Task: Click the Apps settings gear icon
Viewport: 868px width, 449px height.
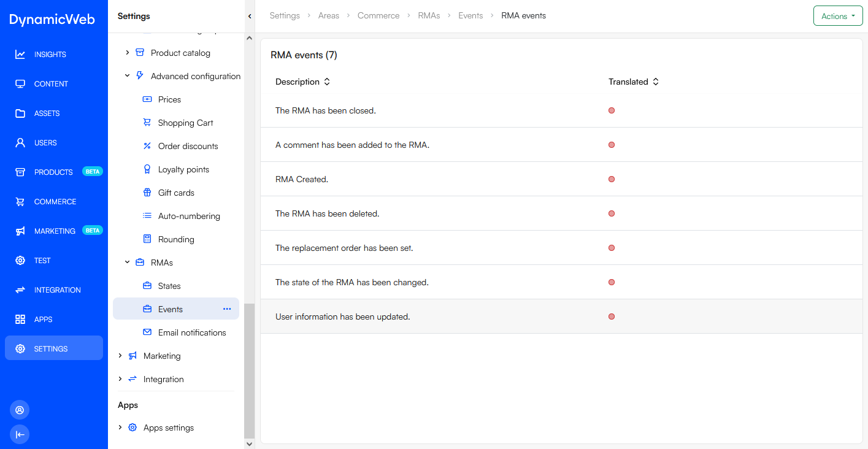Action: coord(133,428)
